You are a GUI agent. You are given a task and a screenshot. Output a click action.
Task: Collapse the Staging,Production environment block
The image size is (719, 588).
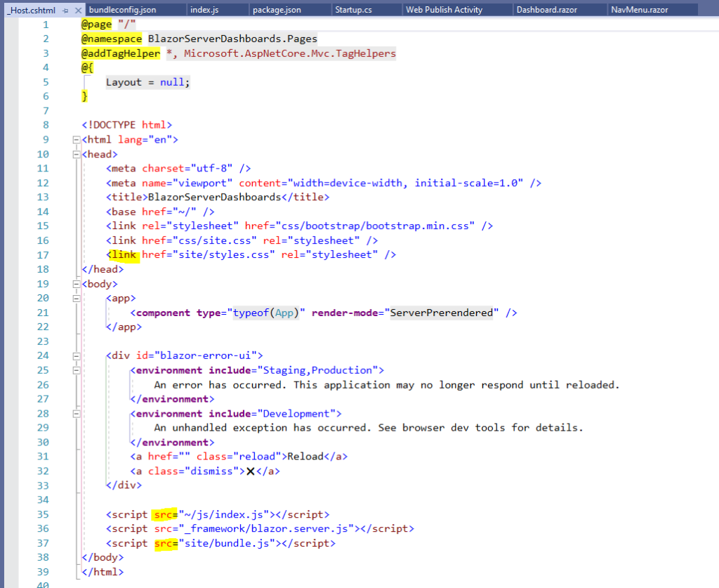(x=76, y=370)
